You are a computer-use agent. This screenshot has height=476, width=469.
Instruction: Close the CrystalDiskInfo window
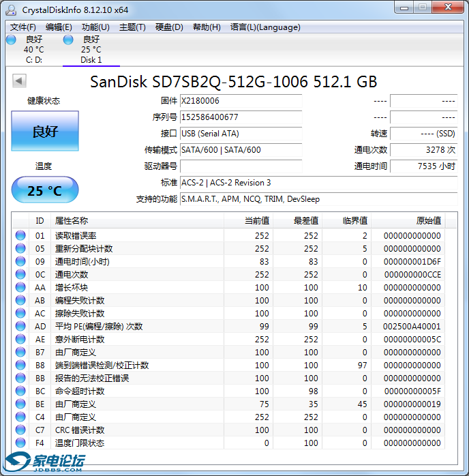pos(448,7)
